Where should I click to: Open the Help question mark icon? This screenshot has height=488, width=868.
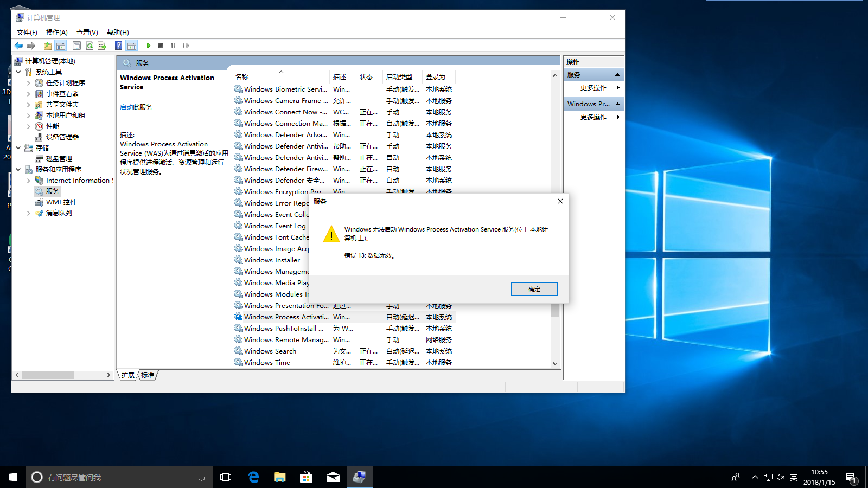118,46
